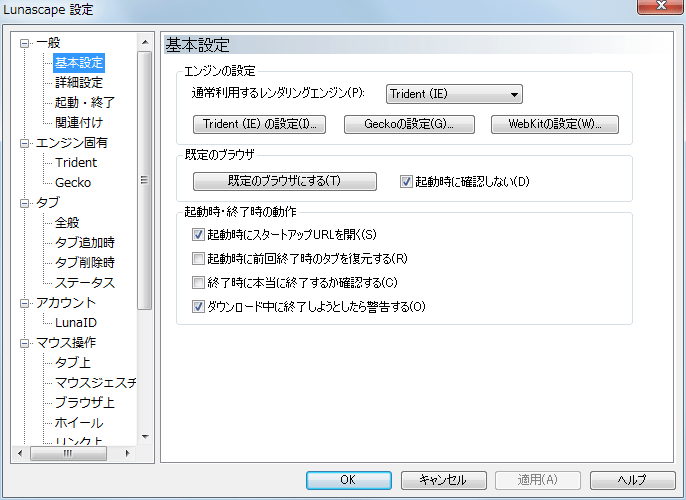The width and height of the screenshot is (686, 500).
Task: Open ブラウザ上 mouse settings
Action: point(85,402)
